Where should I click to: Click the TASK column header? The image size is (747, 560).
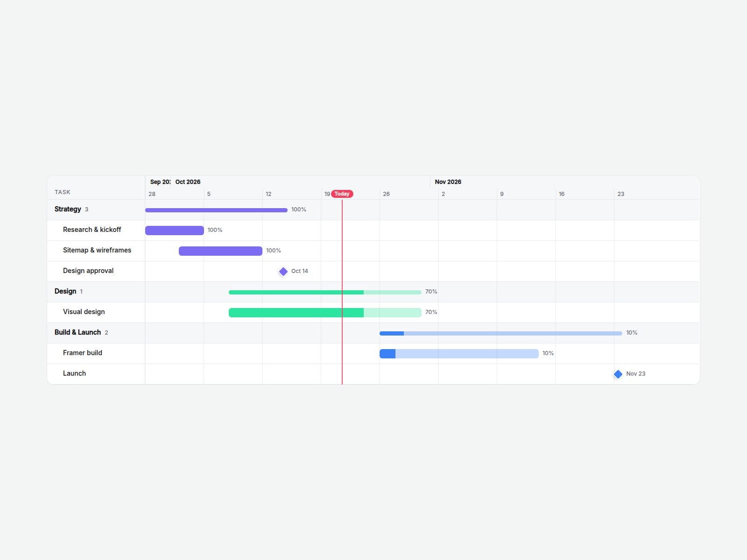tap(63, 192)
